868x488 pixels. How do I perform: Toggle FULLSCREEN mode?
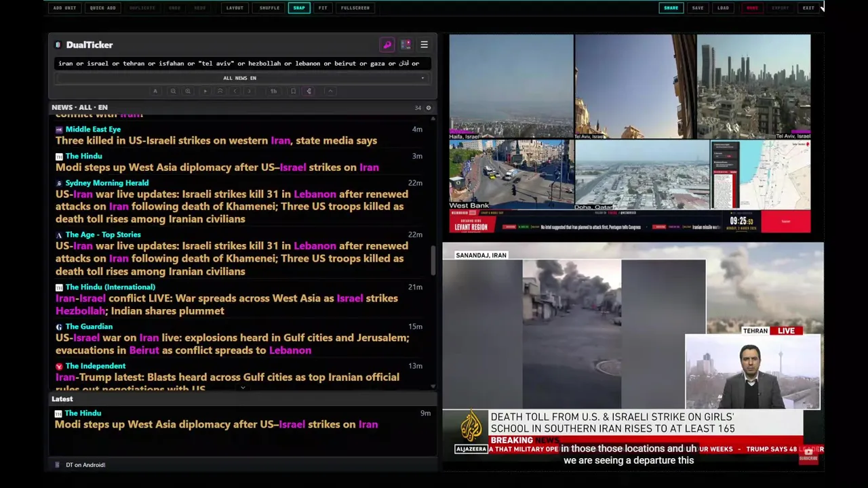(x=355, y=8)
